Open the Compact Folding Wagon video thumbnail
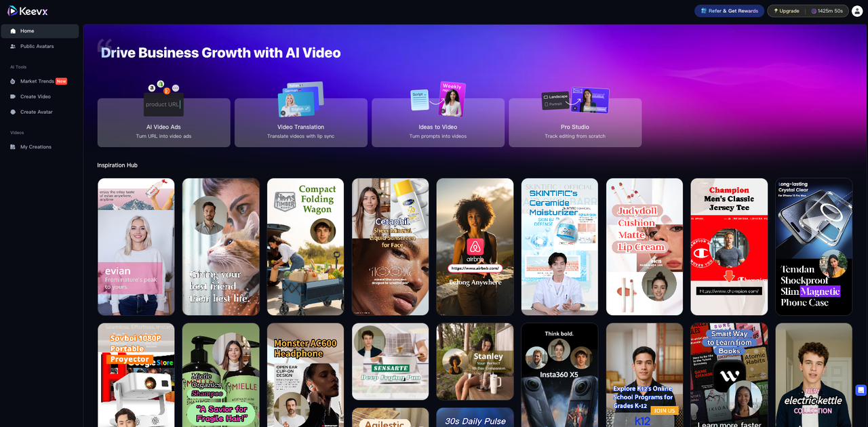The image size is (868, 427). 305,247
